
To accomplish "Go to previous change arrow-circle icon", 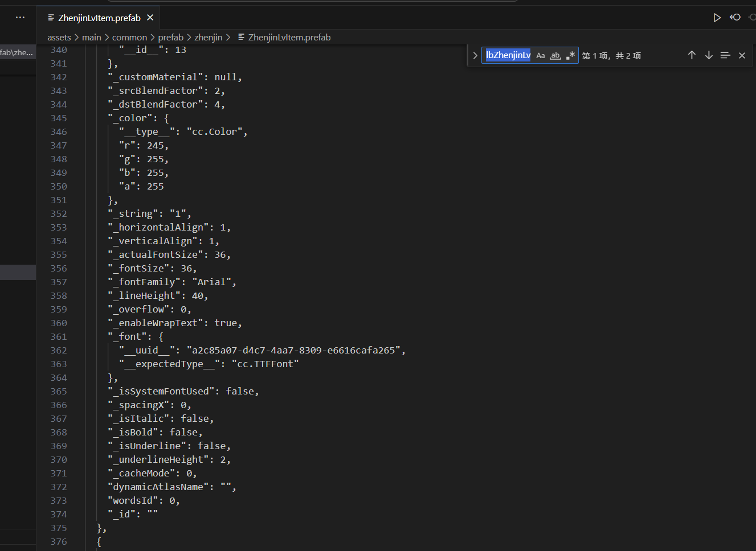I will [x=735, y=18].
